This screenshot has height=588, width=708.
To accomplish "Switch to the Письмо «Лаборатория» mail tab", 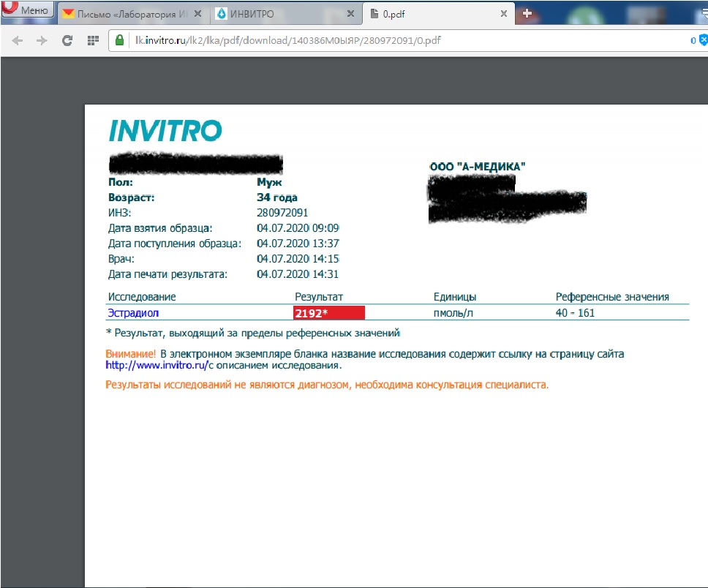I will (133, 14).
